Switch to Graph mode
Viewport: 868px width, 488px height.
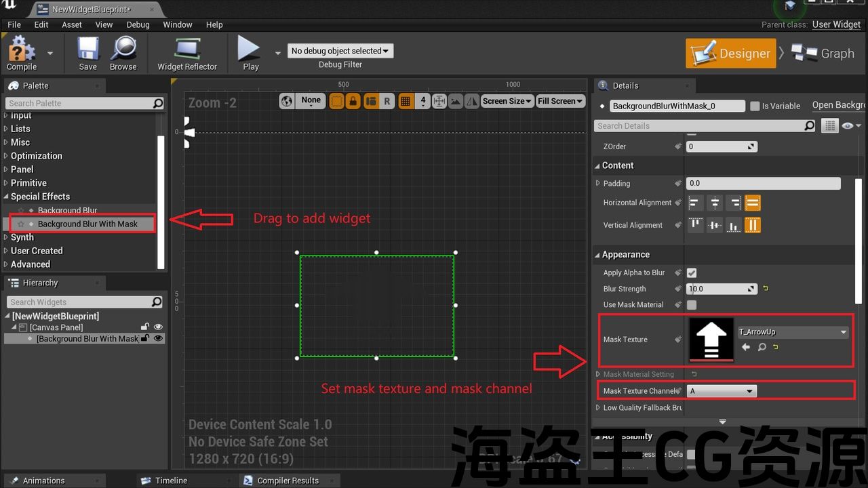[823, 54]
